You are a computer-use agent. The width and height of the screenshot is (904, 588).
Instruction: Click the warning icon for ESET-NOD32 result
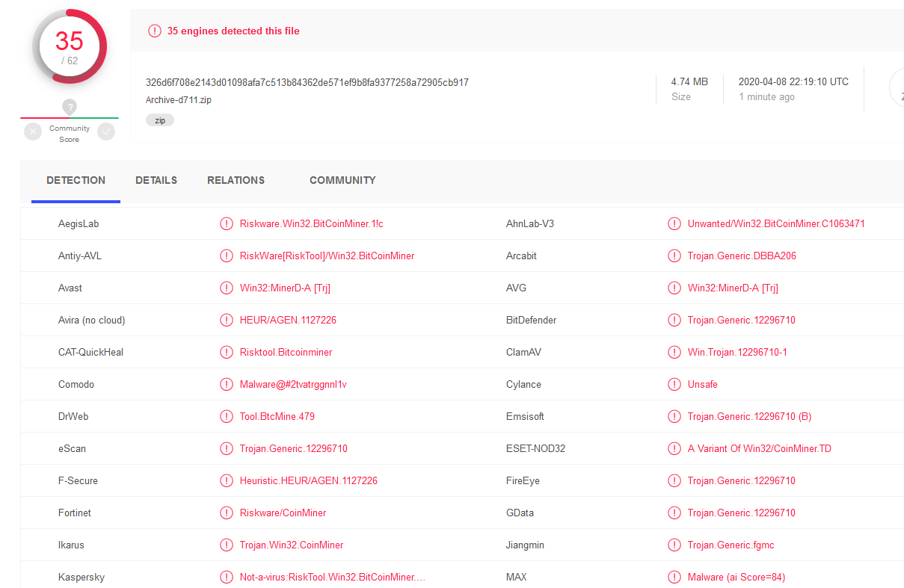(674, 448)
